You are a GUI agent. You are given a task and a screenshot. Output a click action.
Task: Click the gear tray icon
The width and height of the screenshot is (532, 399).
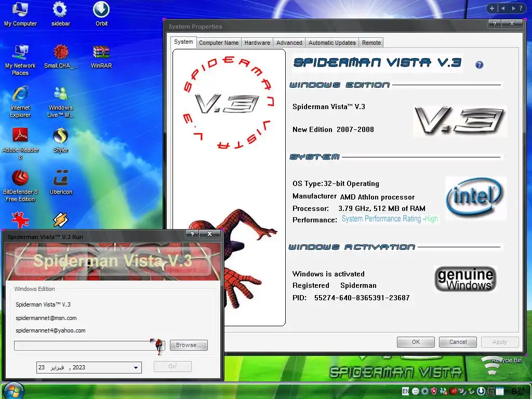click(424, 391)
